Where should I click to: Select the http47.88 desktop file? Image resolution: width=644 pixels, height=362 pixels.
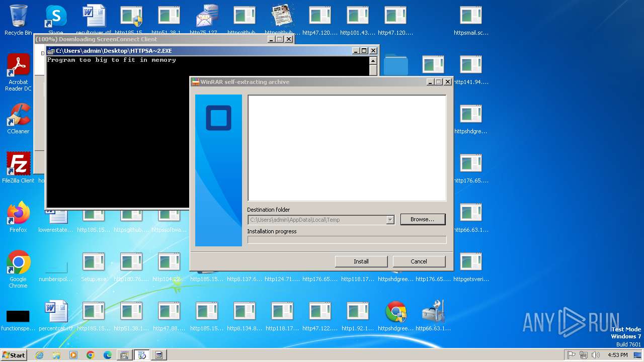point(169,316)
